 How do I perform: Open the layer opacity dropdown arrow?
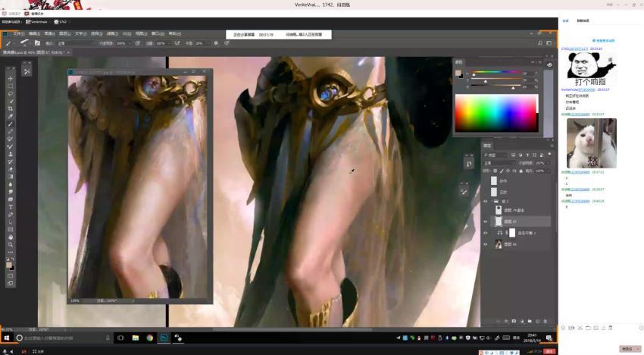[x=549, y=163]
